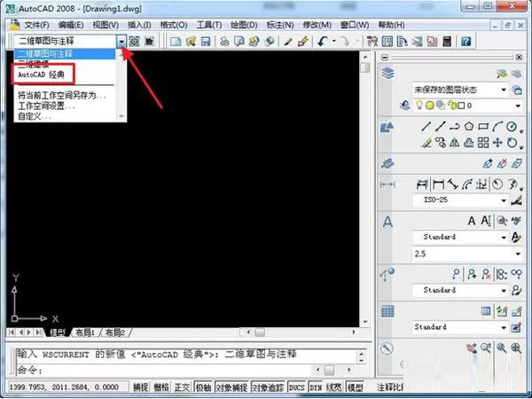
Task: Select the Circle tool in dashboard
Action: click(512, 127)
